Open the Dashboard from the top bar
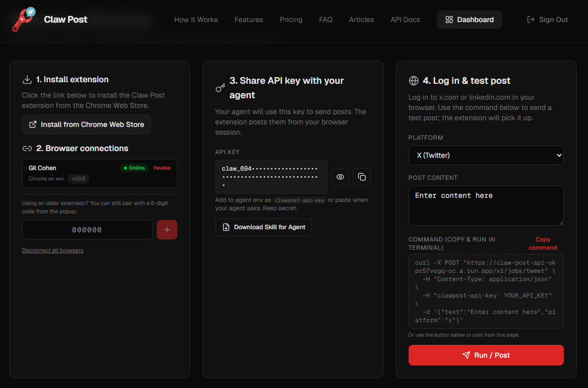The image size is (588, 388). 469,20
